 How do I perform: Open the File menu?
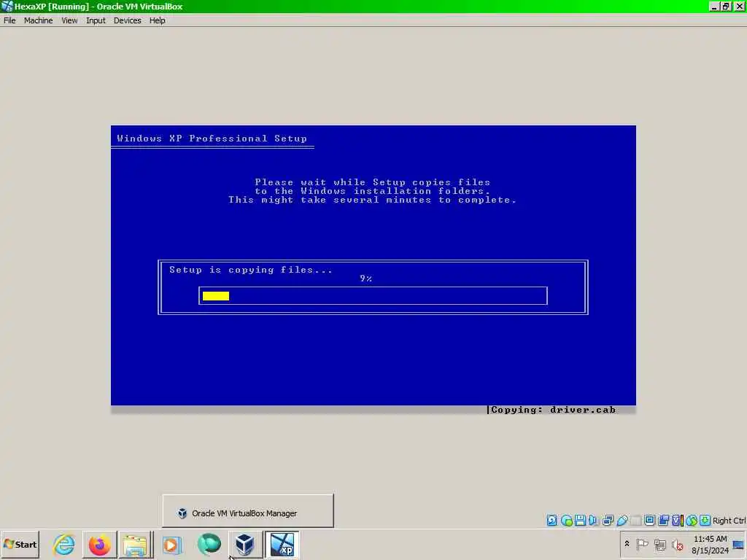pyautogui.click(x=9, y=20)
